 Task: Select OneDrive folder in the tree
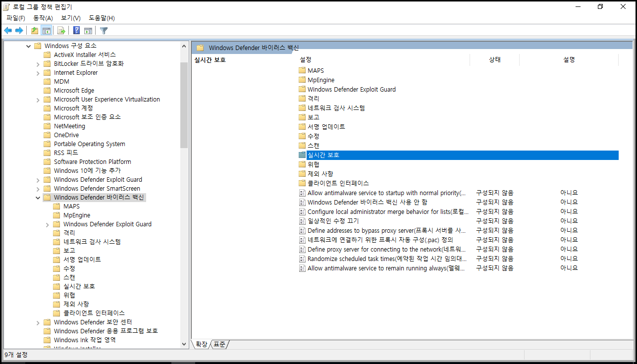tap(66, 135)
